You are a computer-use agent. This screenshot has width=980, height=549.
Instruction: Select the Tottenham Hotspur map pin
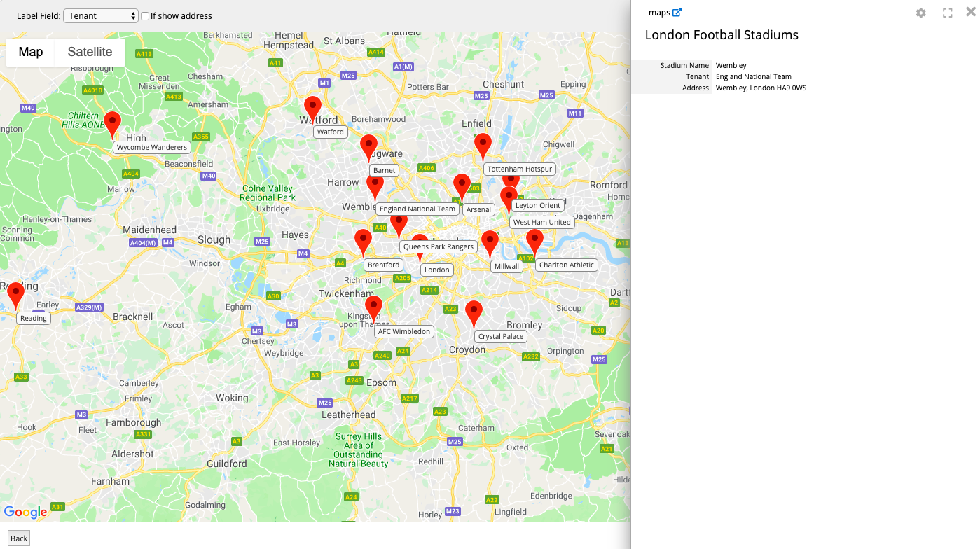click(x=483, y=146)
